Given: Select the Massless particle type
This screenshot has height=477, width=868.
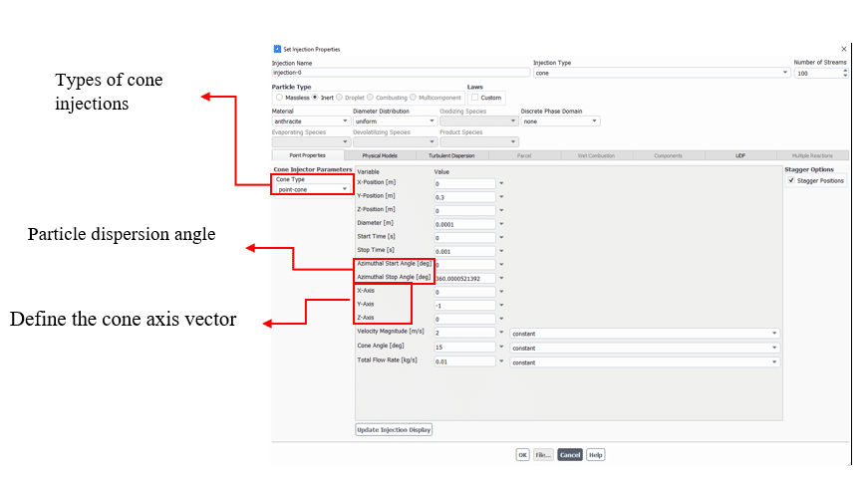Looking at the screenshot, I should click(276, 98).
